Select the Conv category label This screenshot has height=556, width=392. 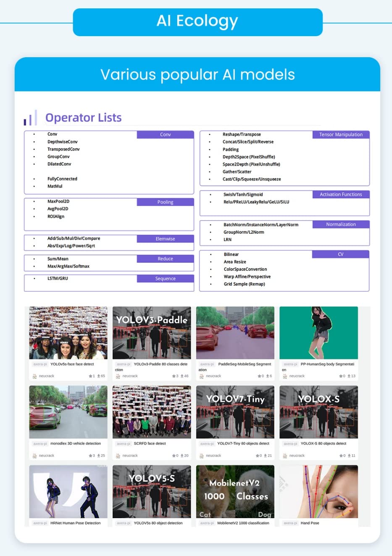click(x=165, y=135)
